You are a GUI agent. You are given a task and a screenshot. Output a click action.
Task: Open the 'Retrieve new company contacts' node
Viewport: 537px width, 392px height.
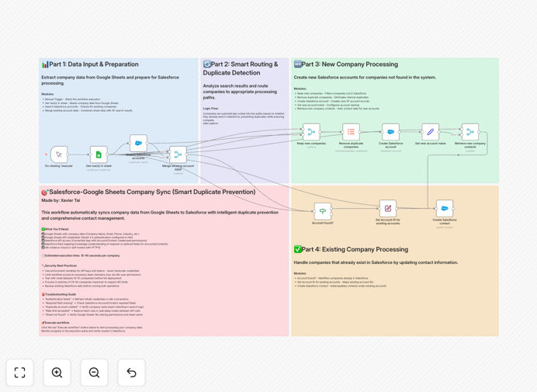coord(470,132)
